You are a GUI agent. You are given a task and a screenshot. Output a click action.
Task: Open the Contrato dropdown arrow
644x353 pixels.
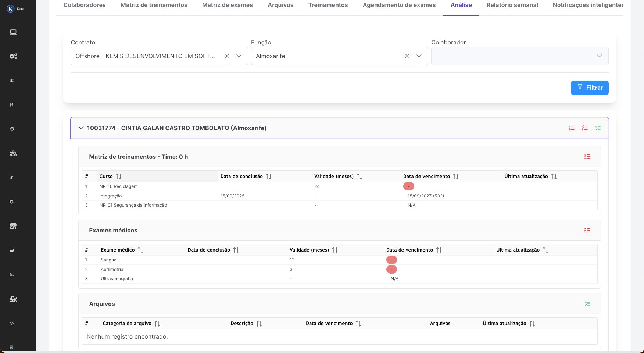tap(239, 56)
